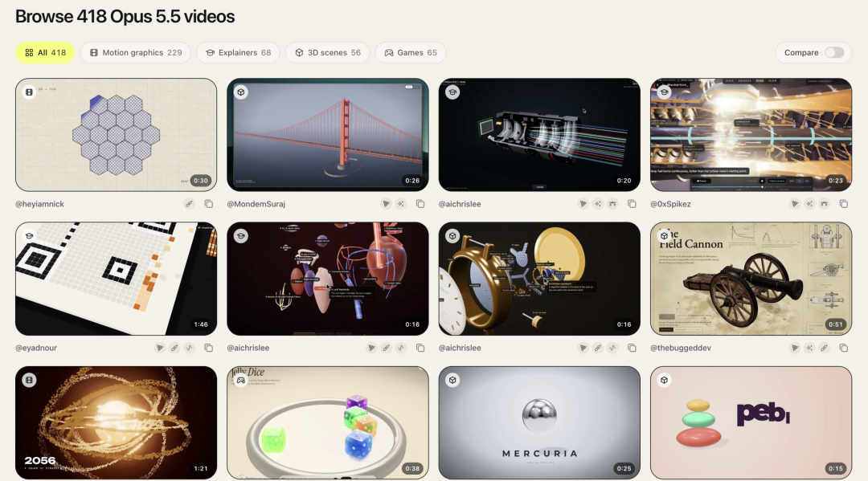868x481 pixels.
Task: Open the 2056 golden galaxy video
Action: click(117, 423)
